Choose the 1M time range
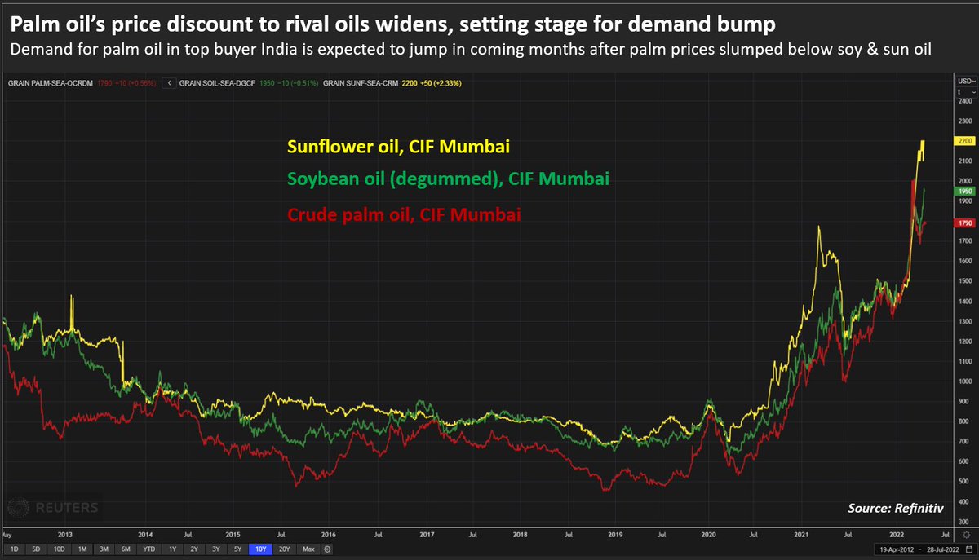 click(82, 549)
